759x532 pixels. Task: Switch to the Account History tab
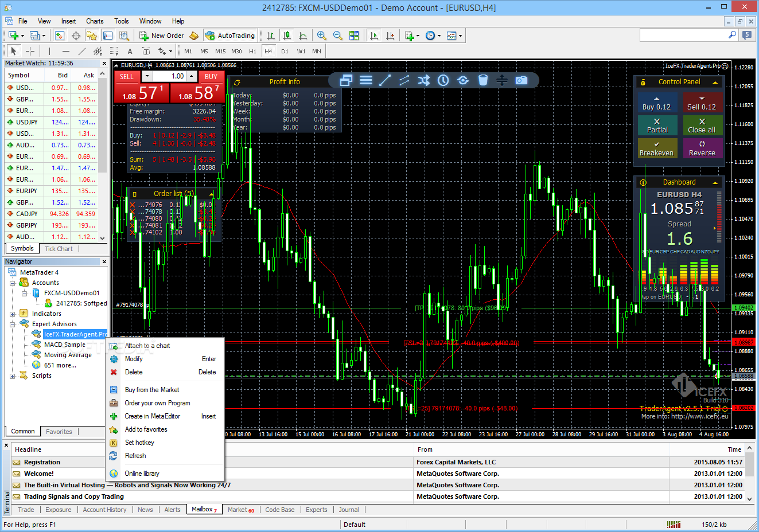[x=104, y=510]
